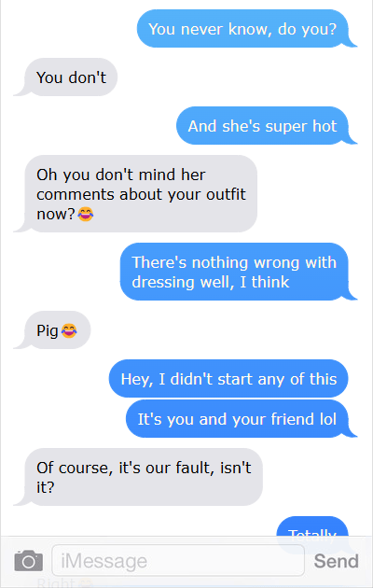Select the partially hidden 'Totally' message

click(312, 529)
